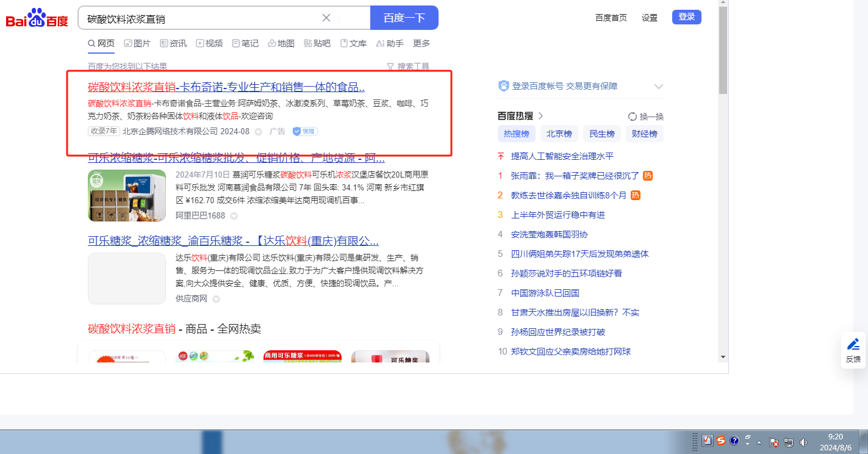Switch to the 民生榜 tab

[x=602, y=134]
